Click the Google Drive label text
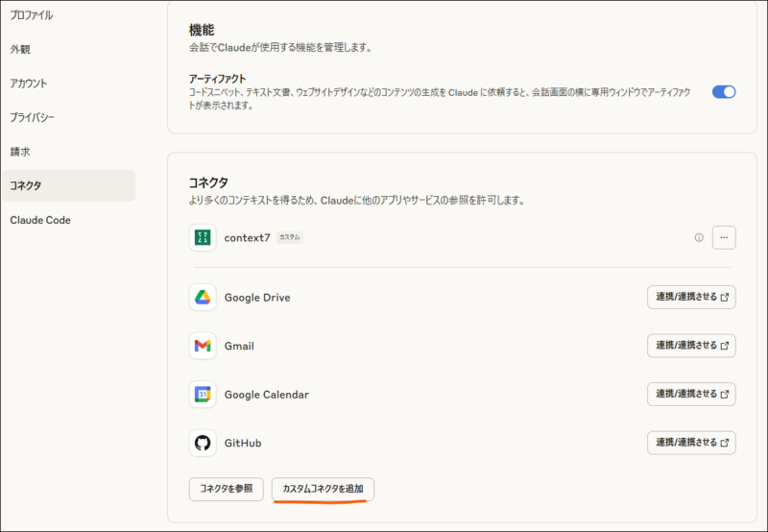 point(257,298)
